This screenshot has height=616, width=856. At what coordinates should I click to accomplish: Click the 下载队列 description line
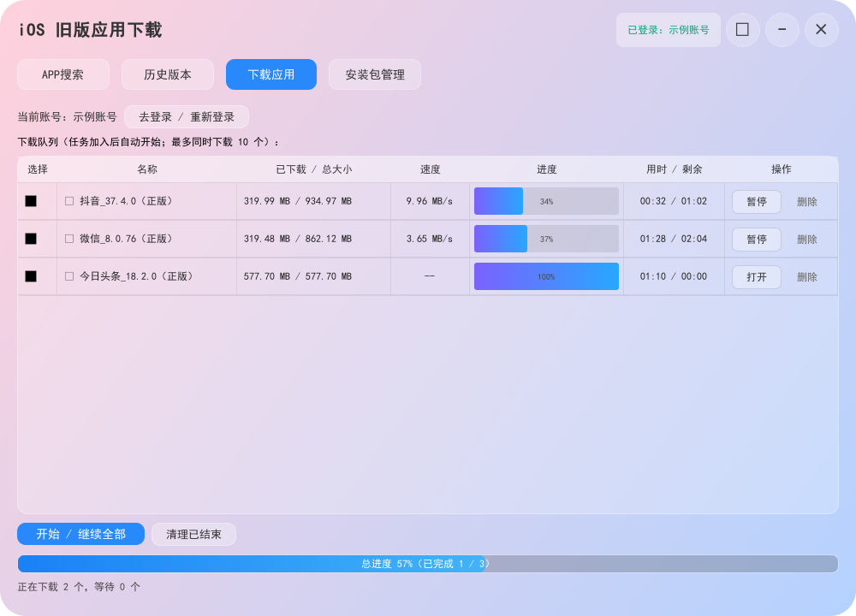148,142
